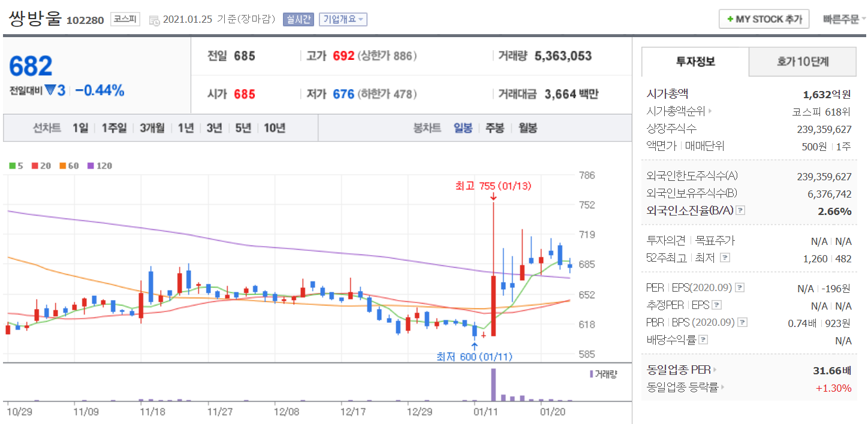
Task: Toggle the 실시간 real-time button
Action: coord(298,19)
